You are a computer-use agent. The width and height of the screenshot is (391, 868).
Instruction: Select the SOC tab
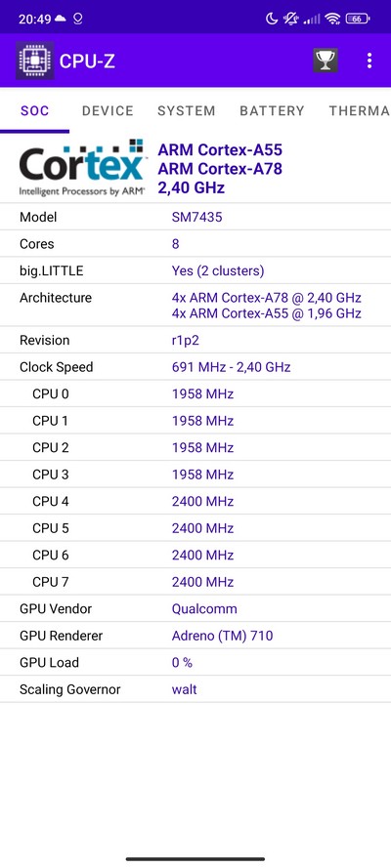tap(35, 110)
